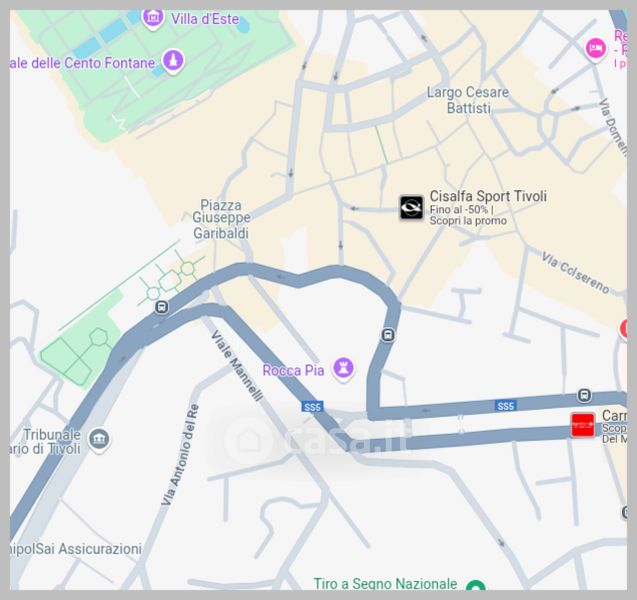The width and height of the screenshot is (637, 600).
Task: Click bus stop icon near Piazza Garibaldi
Action: click(162, 307)
